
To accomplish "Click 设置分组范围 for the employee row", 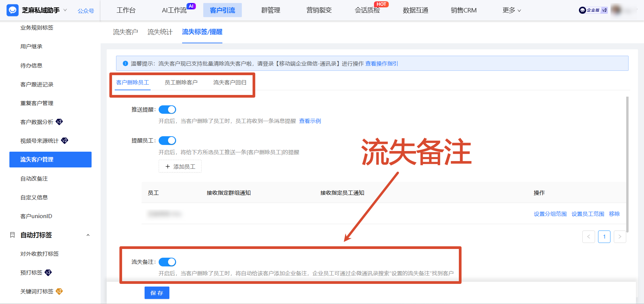I will pos(550,214).
